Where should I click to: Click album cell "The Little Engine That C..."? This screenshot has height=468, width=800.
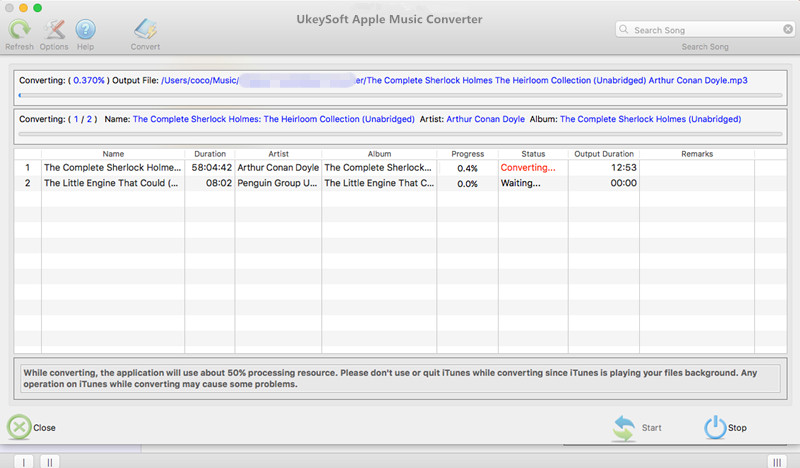click(x=379, y=183)
